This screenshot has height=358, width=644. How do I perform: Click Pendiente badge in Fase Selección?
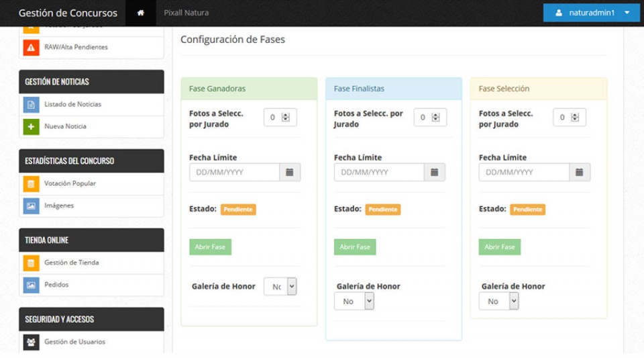(528, 210)
